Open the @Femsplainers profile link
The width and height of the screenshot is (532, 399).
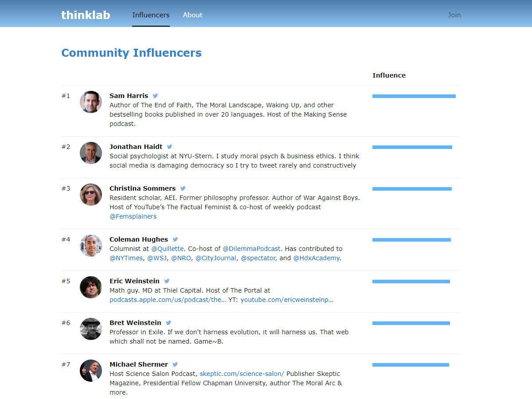click(x=133, y=216)
